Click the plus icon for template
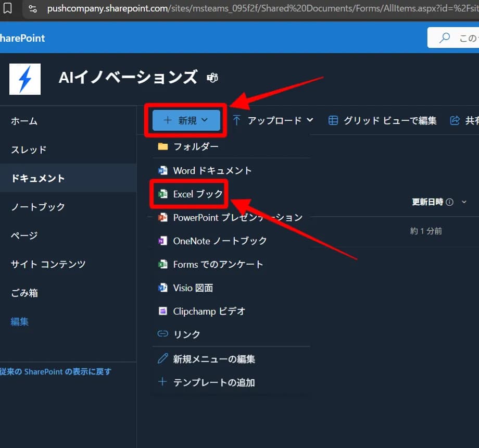The height and width of the screenshot is (448, 479). [x=162, y=382]
